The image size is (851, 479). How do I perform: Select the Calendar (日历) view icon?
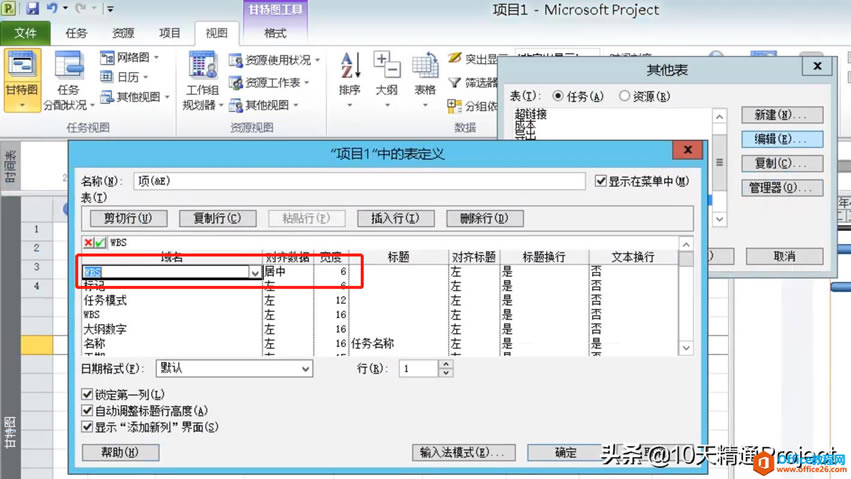coord(107,77)
